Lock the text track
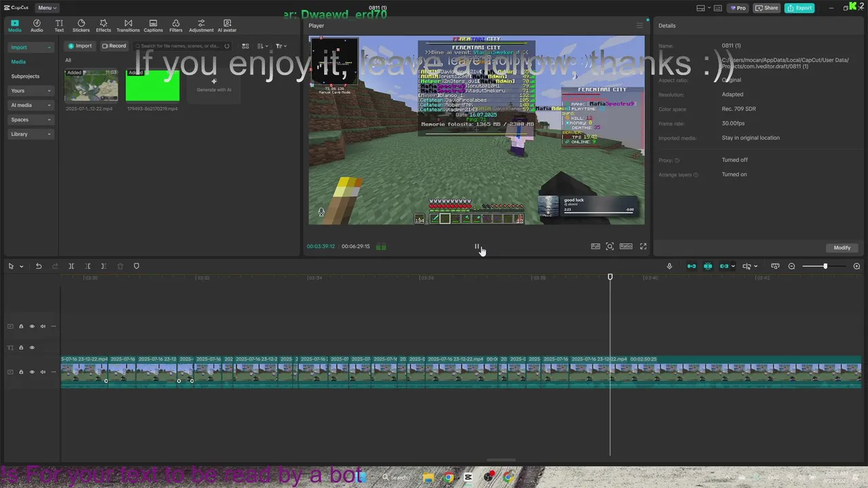Screen dimensions: 868x488 click(x=21, y=348)
